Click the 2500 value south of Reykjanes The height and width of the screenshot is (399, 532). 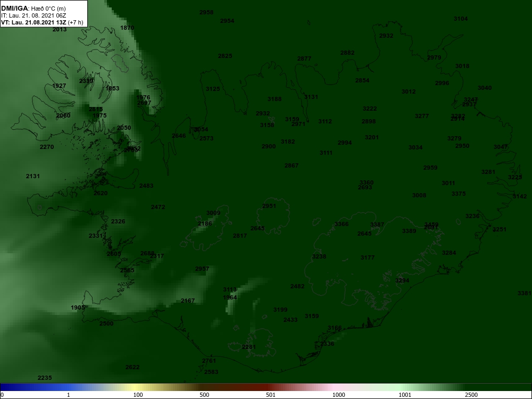[106, 323]
